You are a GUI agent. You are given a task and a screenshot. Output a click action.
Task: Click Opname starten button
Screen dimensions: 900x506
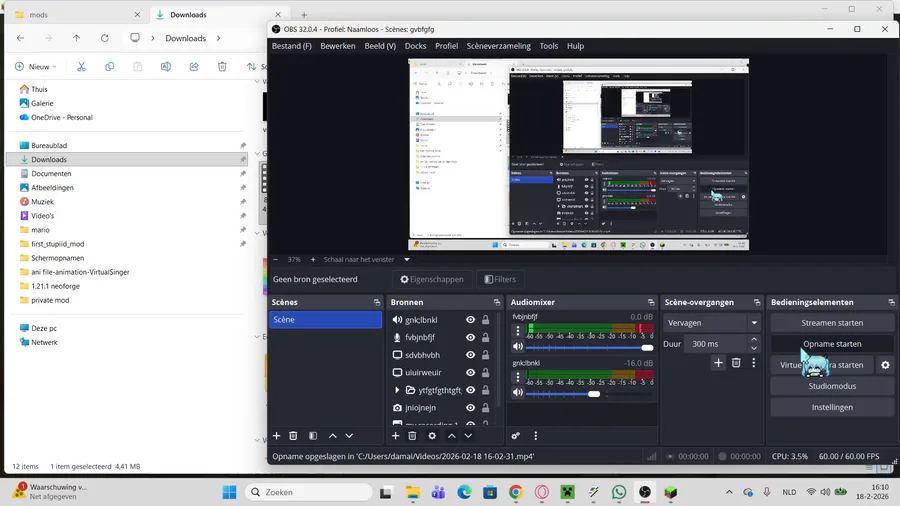coord(832,344)
